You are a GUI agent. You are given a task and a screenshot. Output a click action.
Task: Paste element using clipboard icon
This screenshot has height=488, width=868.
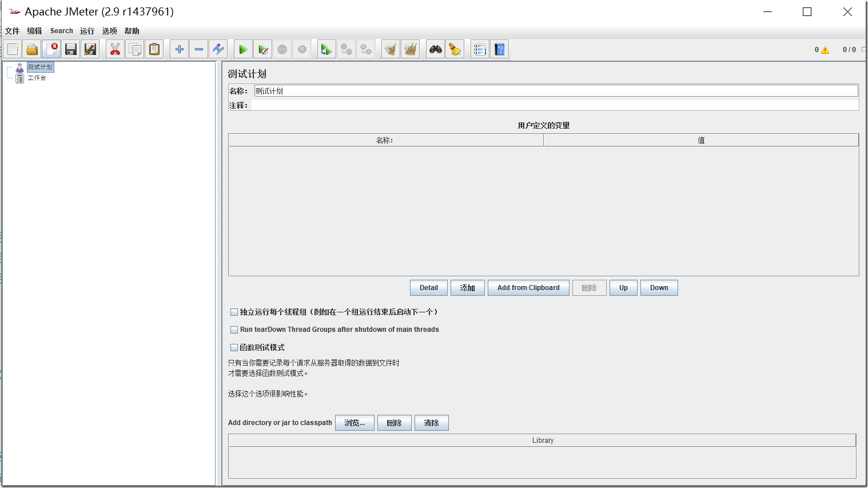[154, 49]
